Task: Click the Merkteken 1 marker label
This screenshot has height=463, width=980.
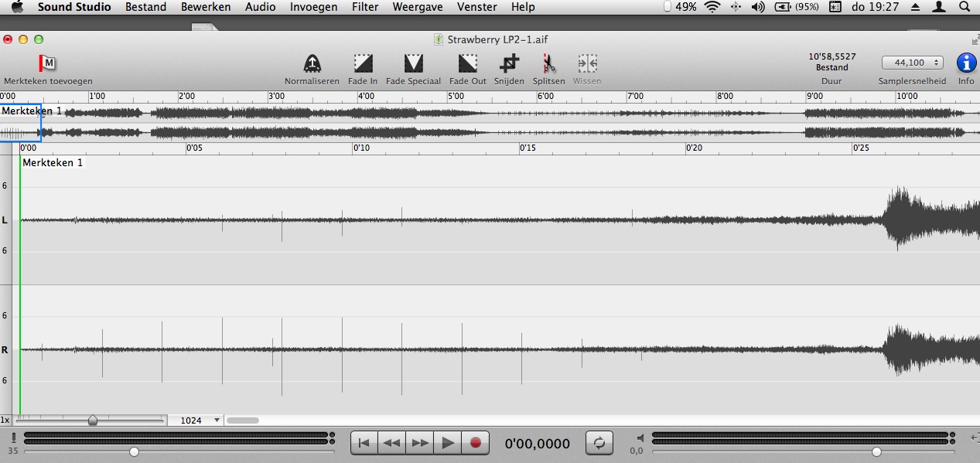Action: point(53,163)
